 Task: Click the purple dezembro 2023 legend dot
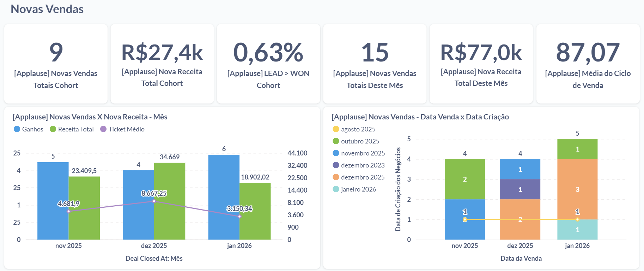tap(336, 165)
